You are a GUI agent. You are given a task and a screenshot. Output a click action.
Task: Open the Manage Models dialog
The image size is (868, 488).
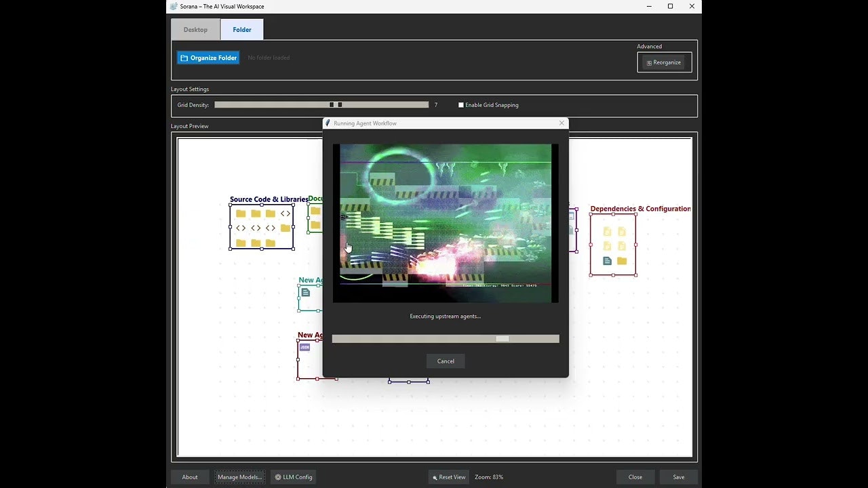tap(240, 477)
